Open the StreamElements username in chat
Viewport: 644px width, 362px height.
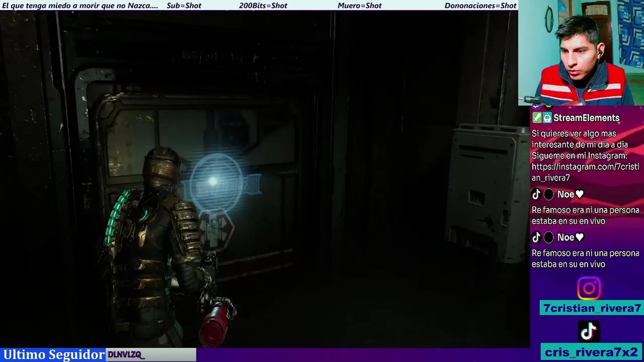pos(586,118)
